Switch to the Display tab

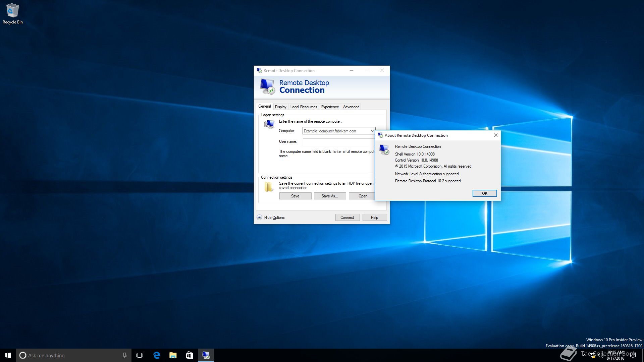point(280,107)
